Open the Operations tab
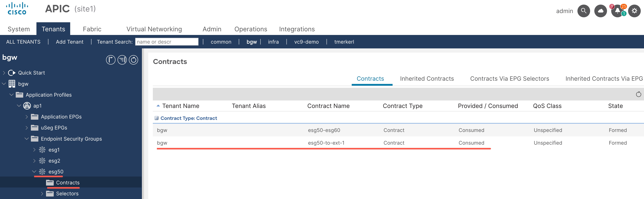Viewport: 644px width, 199px height. tap(251, 29)
